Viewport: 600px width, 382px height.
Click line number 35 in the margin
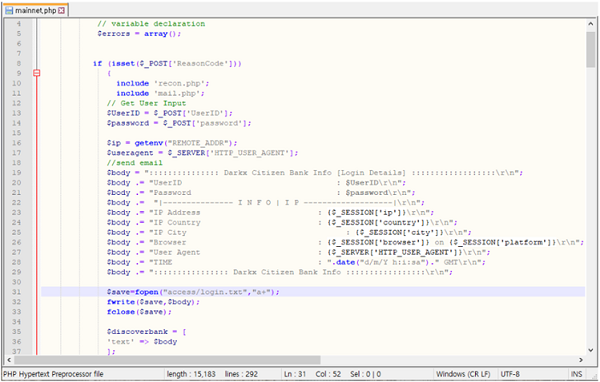tap(16, 332)
